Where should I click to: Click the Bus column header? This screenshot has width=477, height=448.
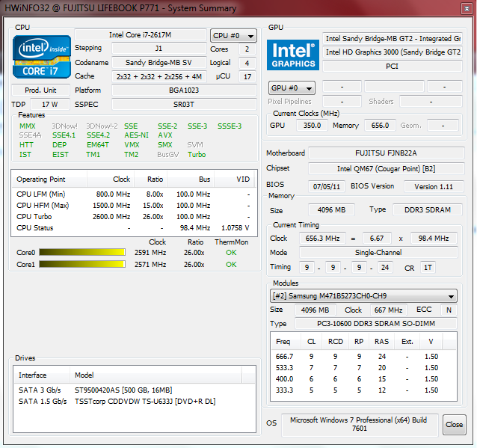(x=191, y=179)
